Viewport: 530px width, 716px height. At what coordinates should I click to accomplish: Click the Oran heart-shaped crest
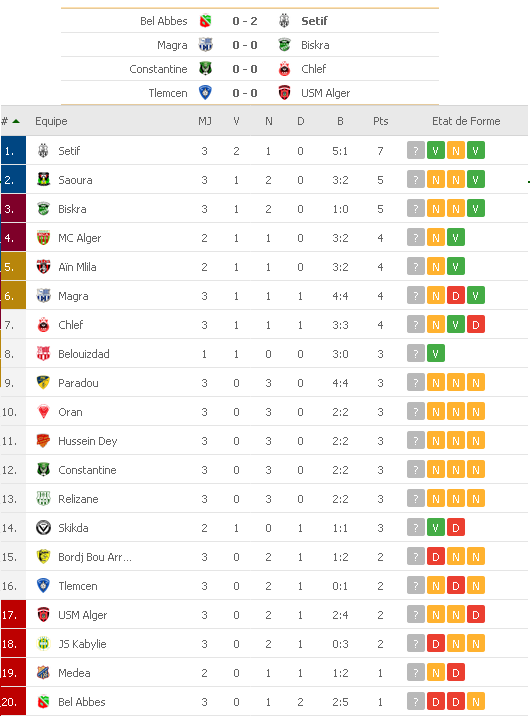[x=43, y=411]
